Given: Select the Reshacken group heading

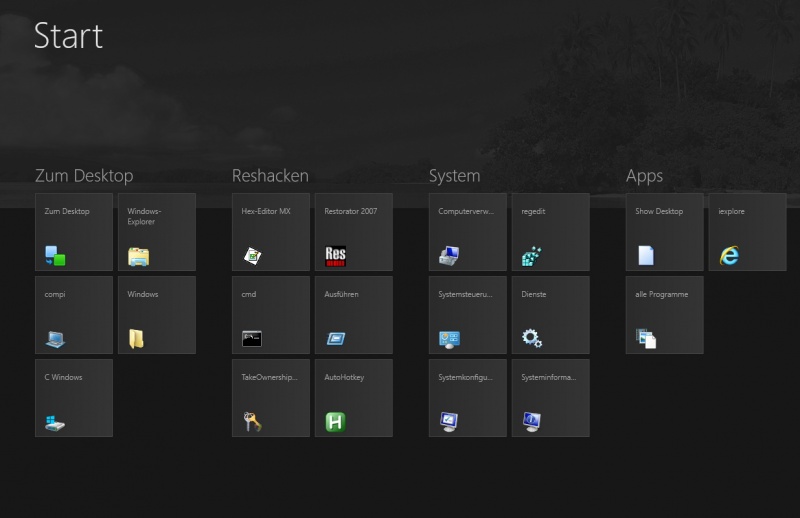Looking at the screenshot, I should pos(270,176).
